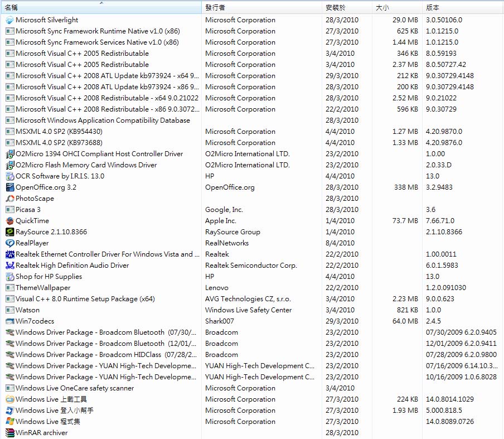The height and width of the screenshot is (439, 504).
Task: Click the RealPlayer icon
Action: [x=9, y=243]
